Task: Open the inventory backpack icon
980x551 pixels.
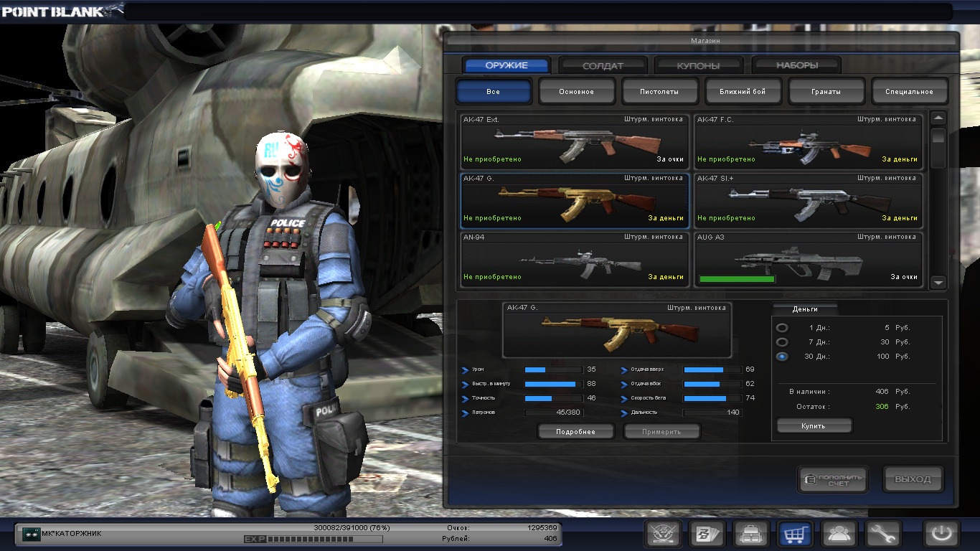Action: (751, 534)
